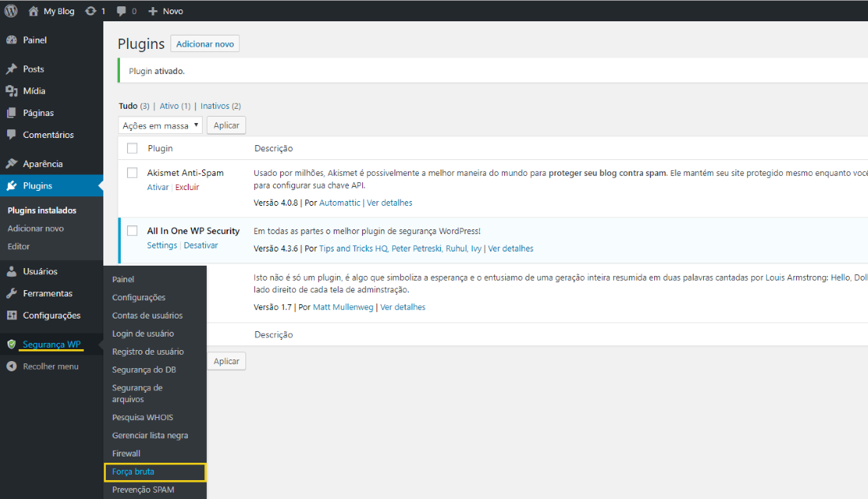Viewport: 868px width, 499px height.
Task: Click the bottom Aplicar button
Action: [x=226, y=361]
